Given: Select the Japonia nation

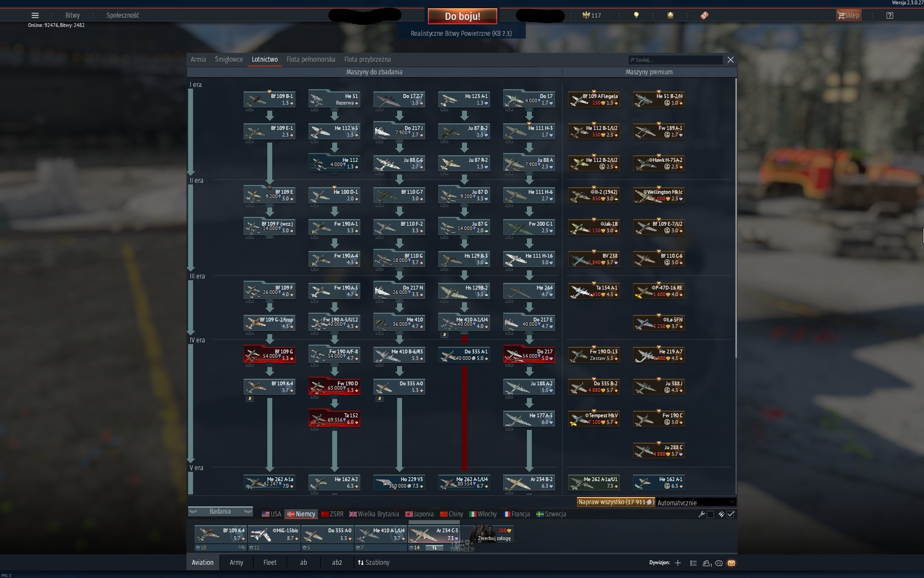Looking at the screenshot, I should click(x=420, y=514).
